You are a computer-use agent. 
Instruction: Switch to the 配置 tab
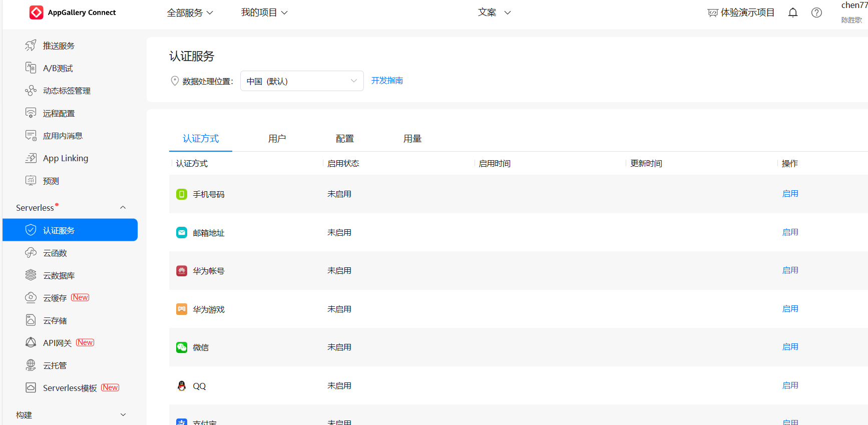click(x=345, y=139)
